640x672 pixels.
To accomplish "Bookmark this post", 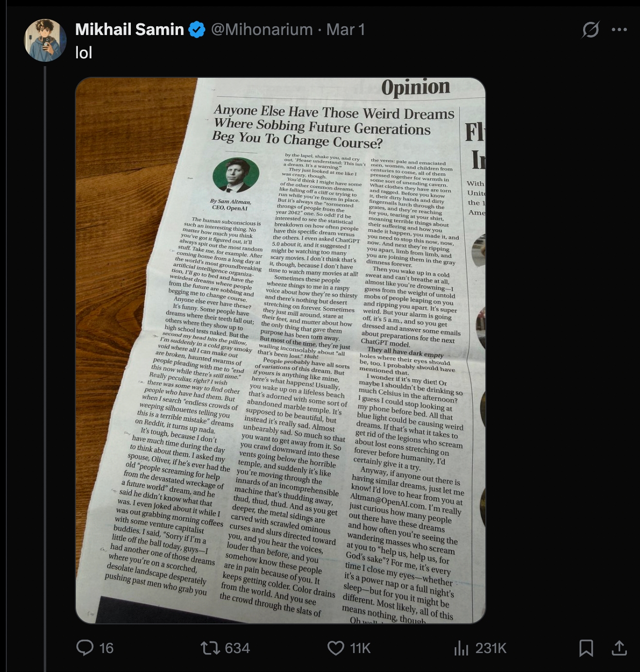I will click(586, 648).
